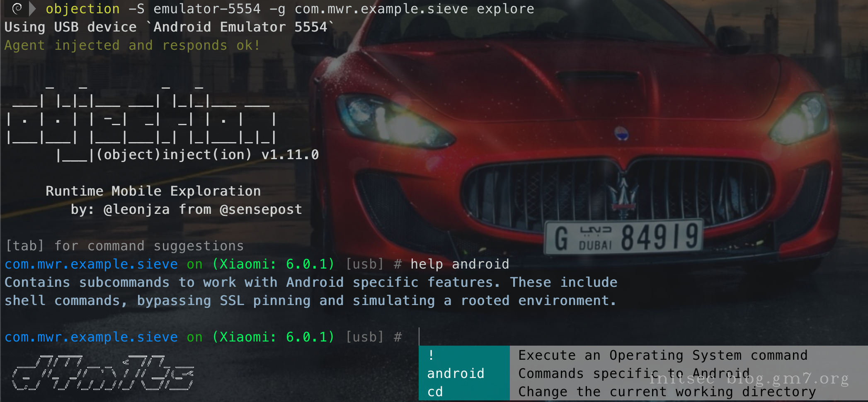Click "Execute an Operating System command" description
This screenshot has width=868, height=402.
tap(662, 355)
